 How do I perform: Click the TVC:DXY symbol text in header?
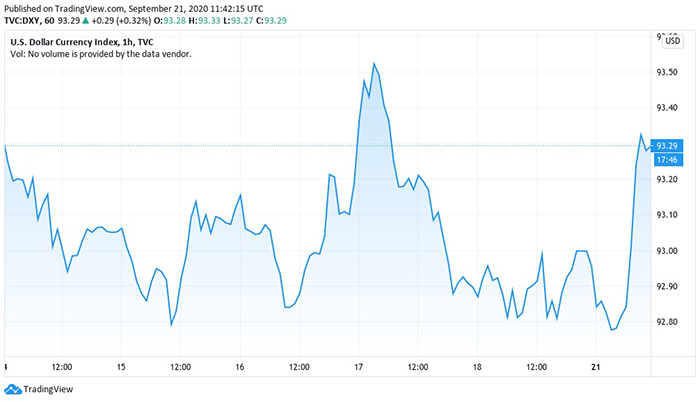point(29,19)
